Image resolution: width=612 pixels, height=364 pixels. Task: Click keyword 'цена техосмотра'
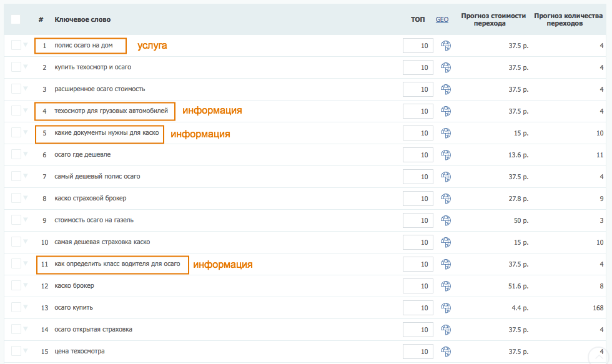[x=79, y=352]
